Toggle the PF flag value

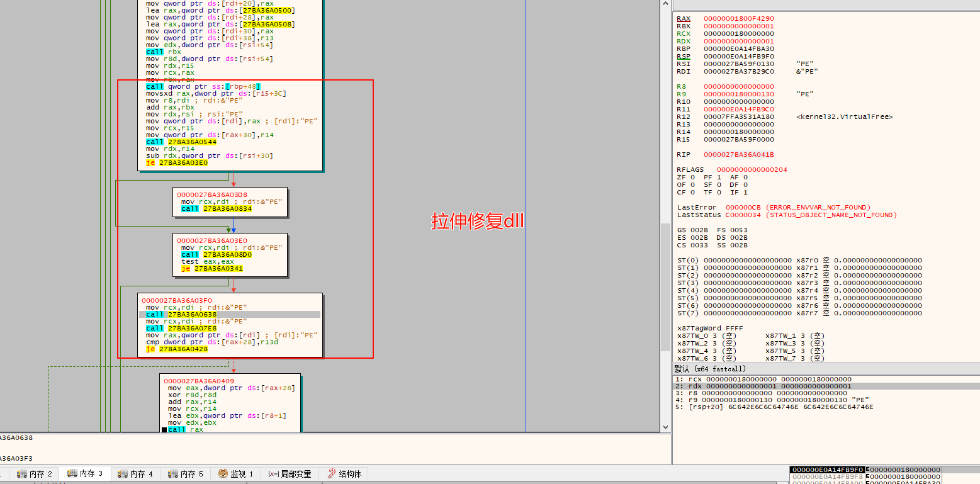(x=719, y=177)
